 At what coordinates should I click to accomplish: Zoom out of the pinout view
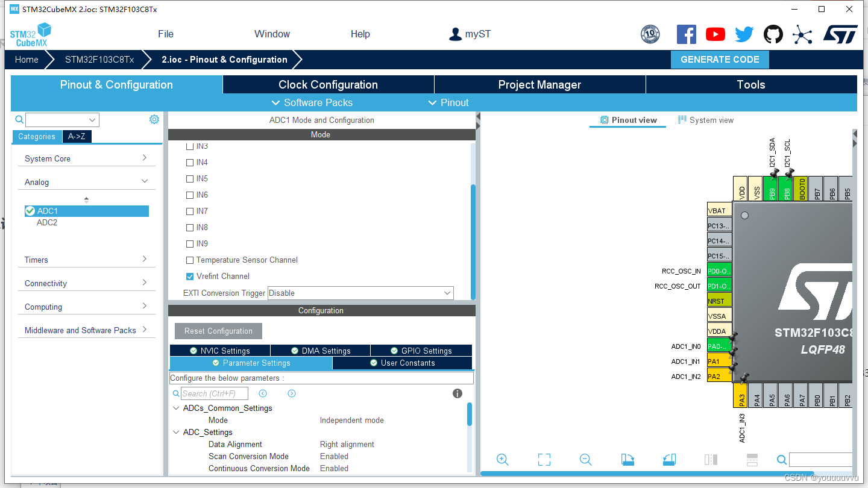point(585,460)
